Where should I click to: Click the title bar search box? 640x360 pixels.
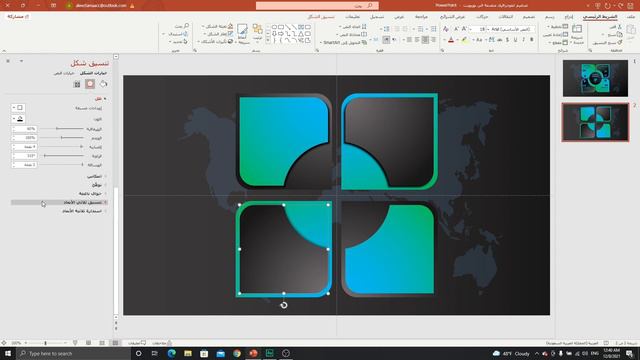tap(317, 6)
